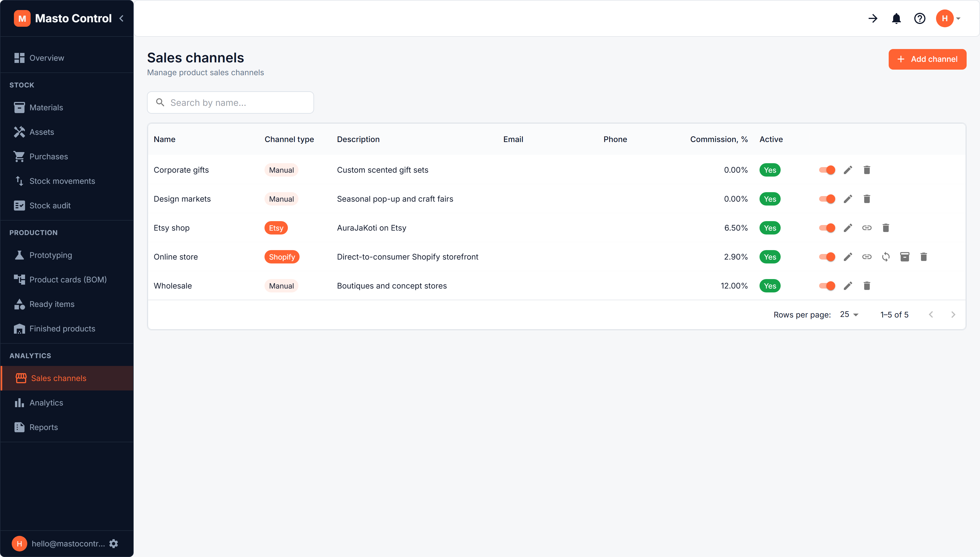
Task: Switch off the Wholesale channel toggle
Action: click(x=827, y=286)
